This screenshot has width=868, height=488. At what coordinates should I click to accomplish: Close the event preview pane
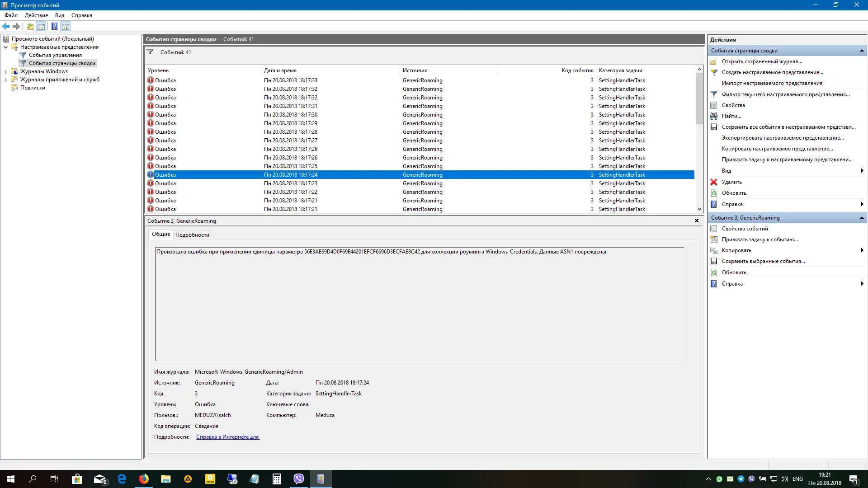point(697,221)
